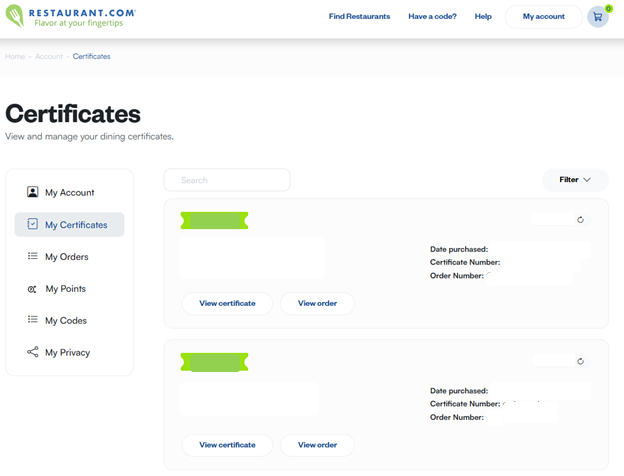624x476 pixels.
Task: Open Have a code? in top navigation
Action: pos(432,16)
